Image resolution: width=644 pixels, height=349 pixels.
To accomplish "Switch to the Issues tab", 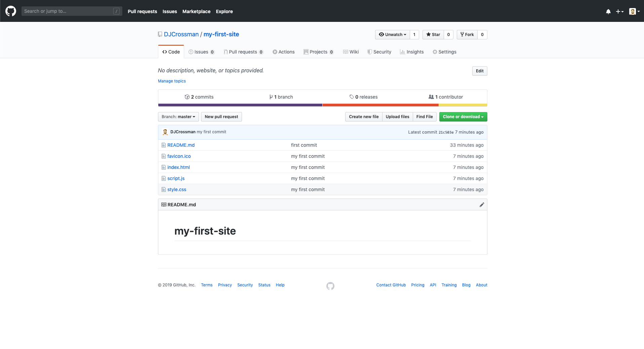I will [202, 52].
